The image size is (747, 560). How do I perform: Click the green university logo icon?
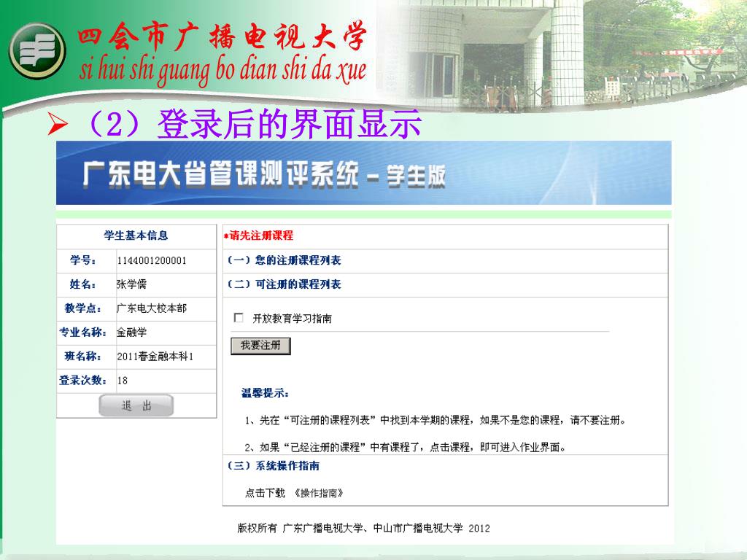(36, 50)
